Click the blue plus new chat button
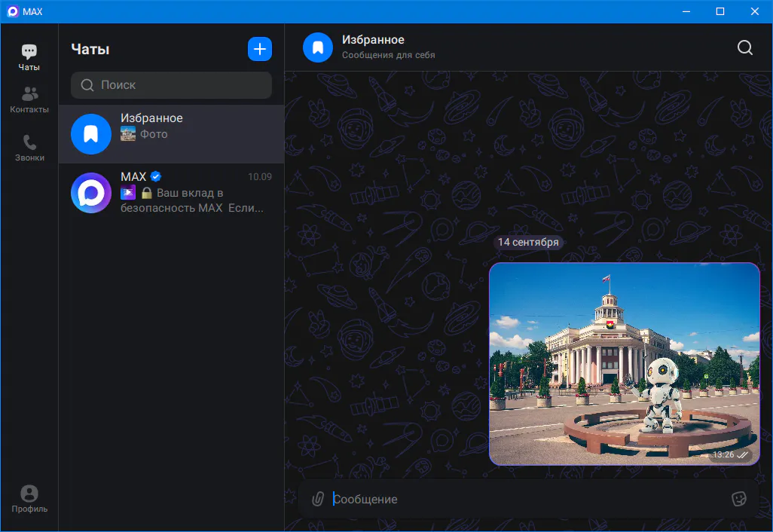The width and height of the screenshot is (773, 532). pos(260,49)
